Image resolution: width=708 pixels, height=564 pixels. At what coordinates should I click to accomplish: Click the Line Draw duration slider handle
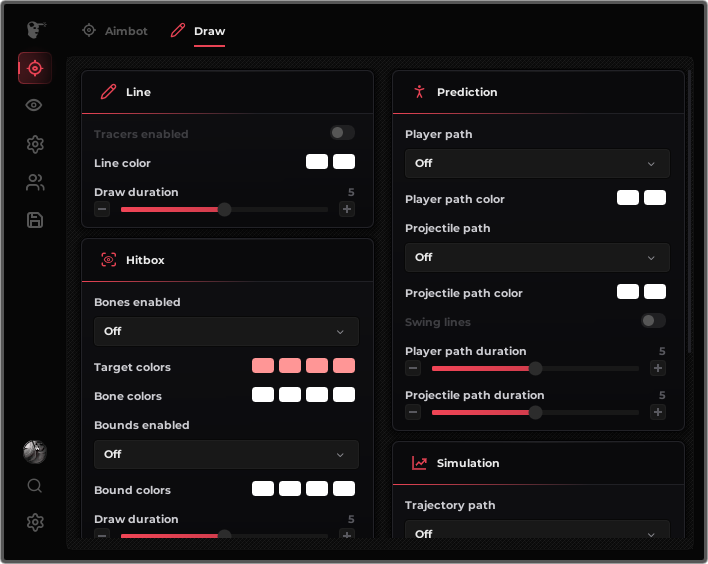pyautogui.click(x=224, y=210)
